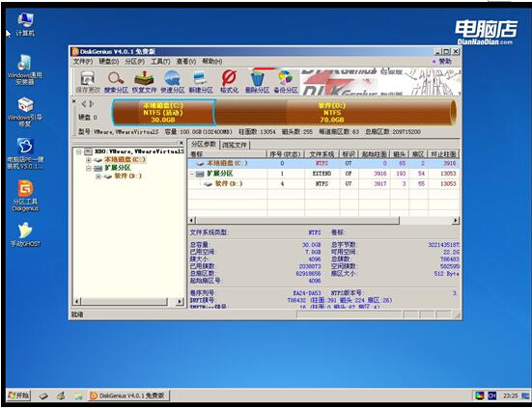
Task: Switch to the 分区参数 tab
Action: pos(203,144)
